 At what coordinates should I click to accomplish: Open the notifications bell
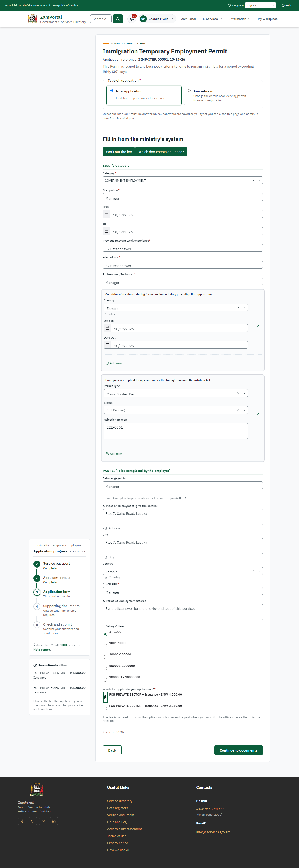pos(132,19)
